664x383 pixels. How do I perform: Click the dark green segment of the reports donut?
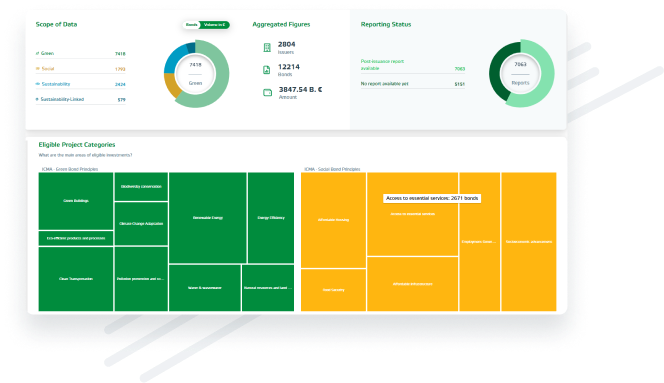click(x=496, y=73)
